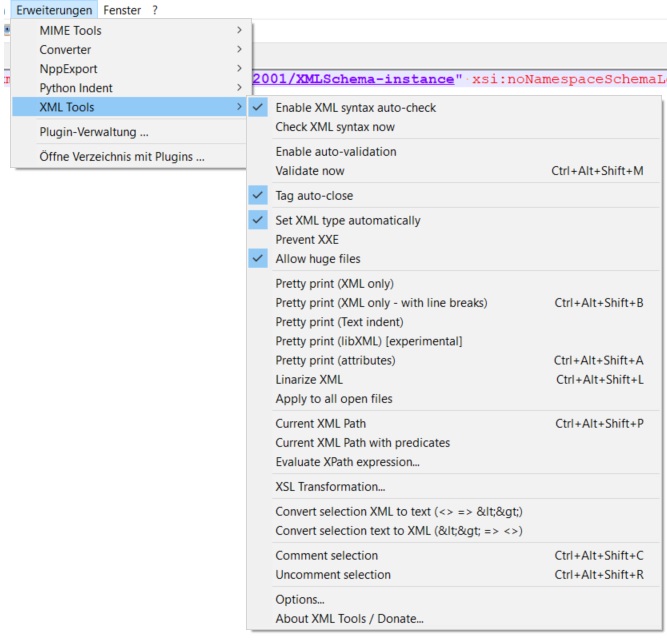Choose Convert selection XML to text
Screen dimensions: 667x640
[x=454, y=512]
